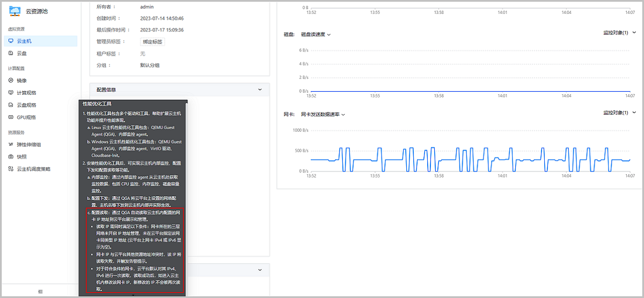Collapse the 配置信息 section chevron
Screen dimensions: 644x298
(260, 90)
